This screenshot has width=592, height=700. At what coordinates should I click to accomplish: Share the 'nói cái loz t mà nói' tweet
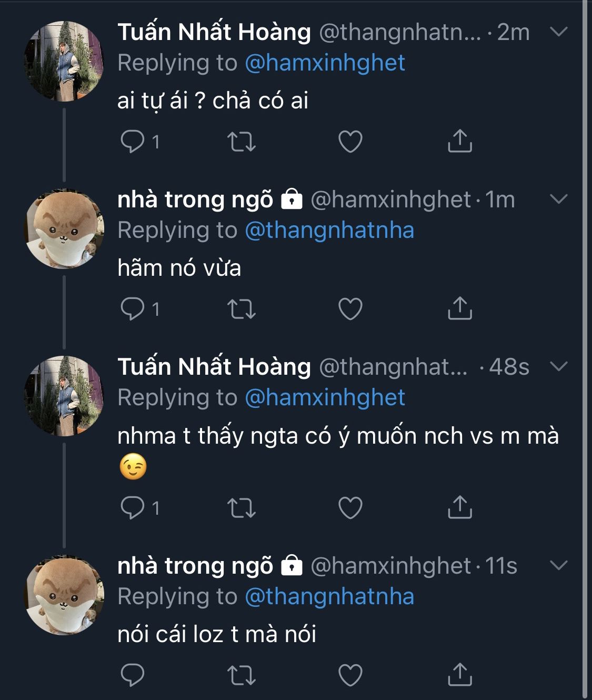tap(459, 675)
